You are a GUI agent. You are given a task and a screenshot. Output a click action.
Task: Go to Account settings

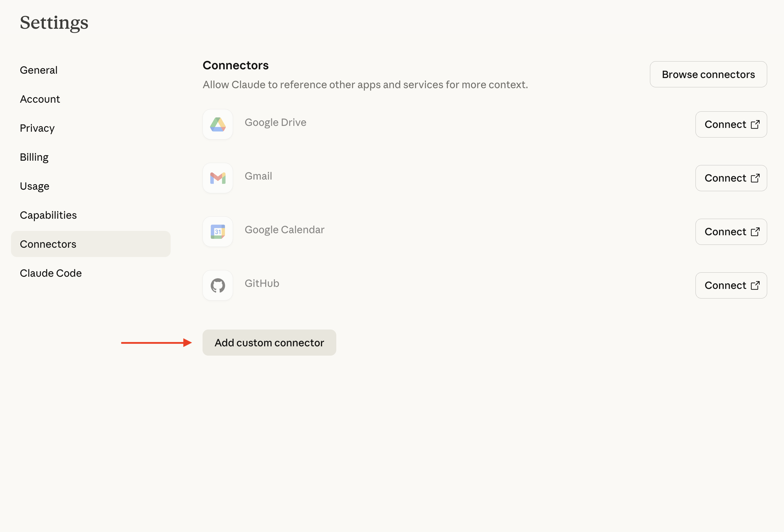tap(40, 99)
